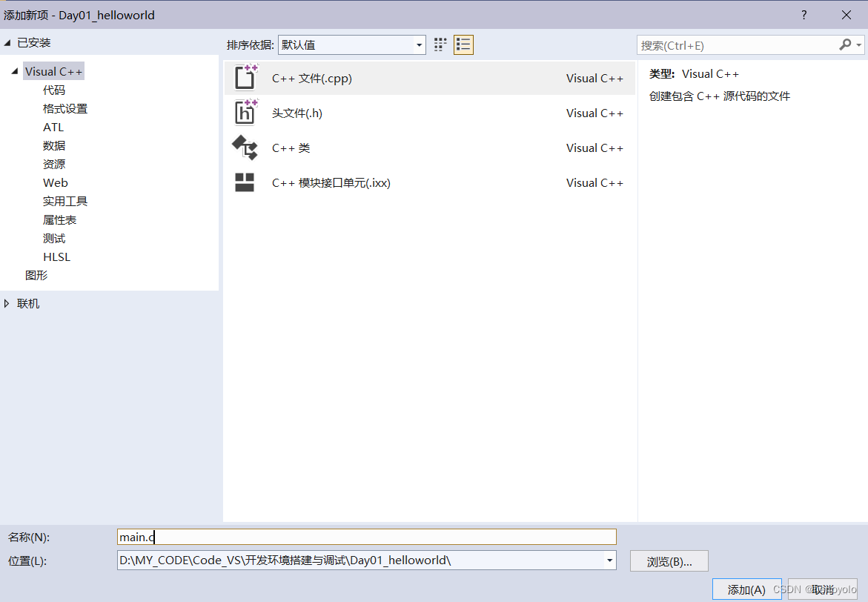Screen dimensions: 868x602
Task: Open the help question mark button
Action: (x=804, y=15)
